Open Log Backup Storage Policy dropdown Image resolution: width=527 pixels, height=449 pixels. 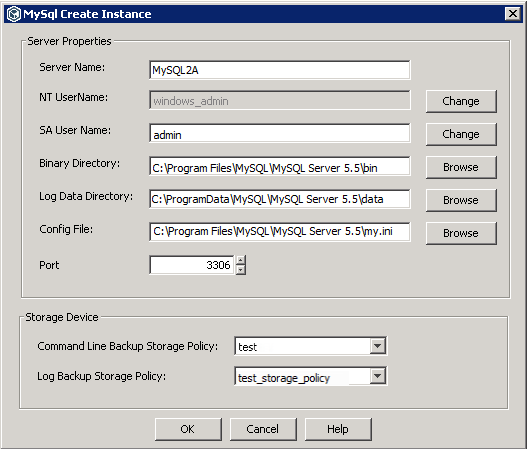pos(377,376)
